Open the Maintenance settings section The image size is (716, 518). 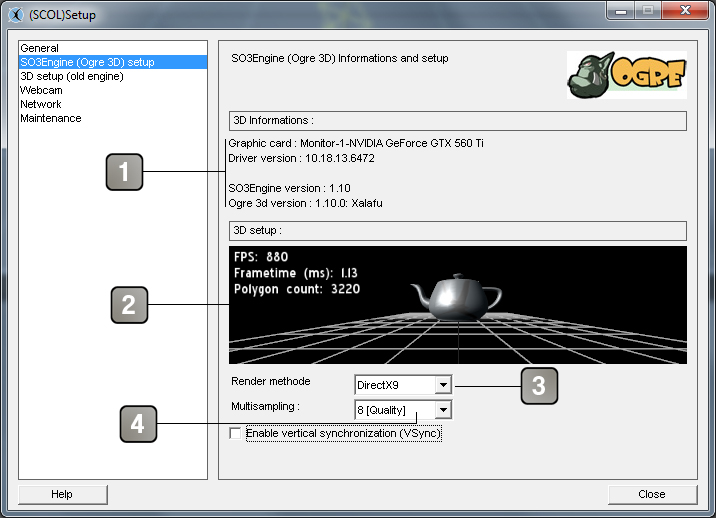coord(113,118)
